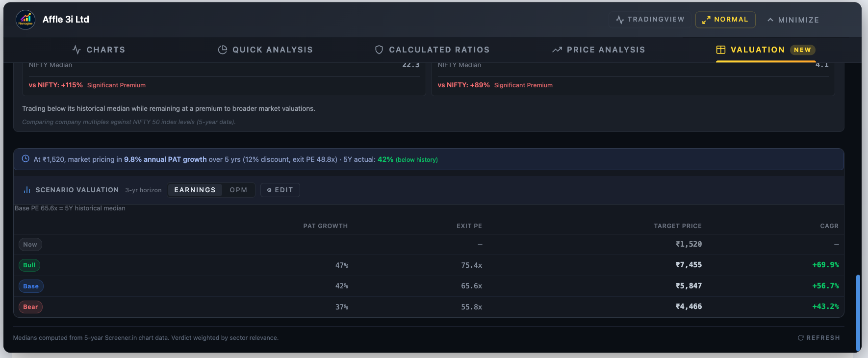Click the Price Analysis trend icon
Viewport: 868px width, 358px height.
(x=557, y=50)
